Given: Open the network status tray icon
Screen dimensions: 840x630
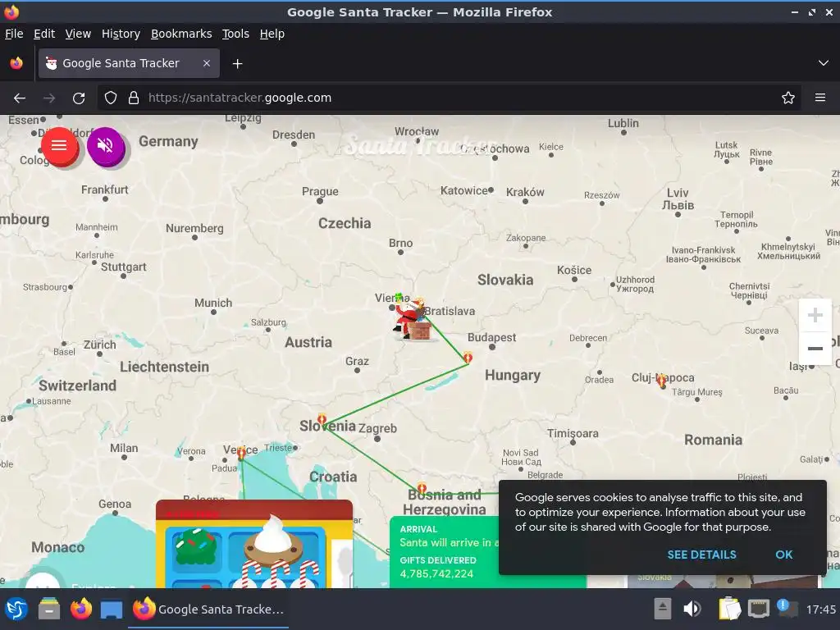Looking at the screenshot, I should [x=759, y=609].
